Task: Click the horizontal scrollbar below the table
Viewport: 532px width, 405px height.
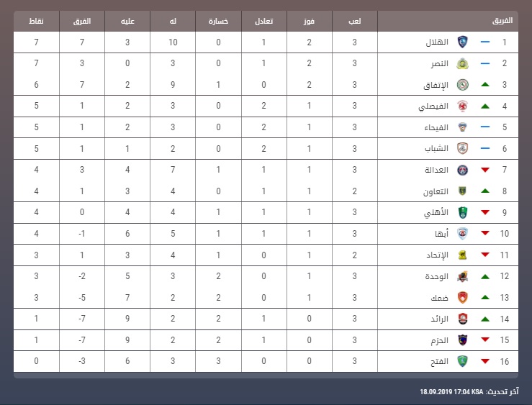Action: (266, 376)
